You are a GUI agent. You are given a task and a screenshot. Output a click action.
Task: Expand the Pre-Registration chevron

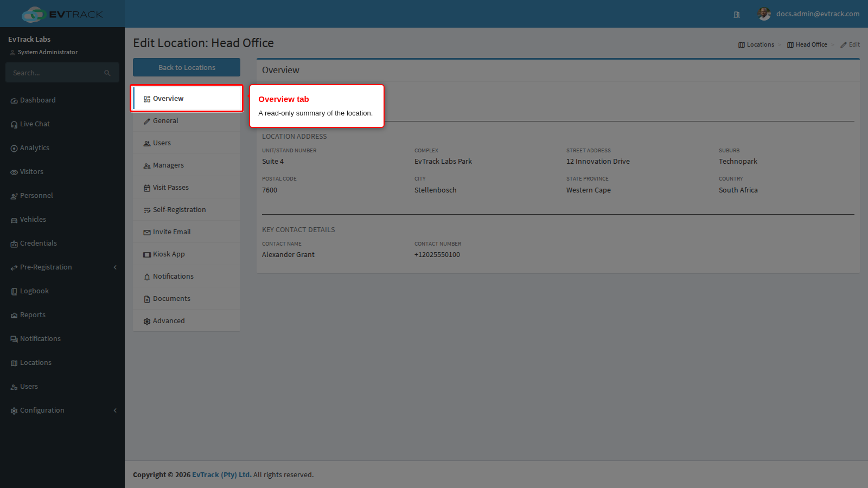[x=115, y=267]
